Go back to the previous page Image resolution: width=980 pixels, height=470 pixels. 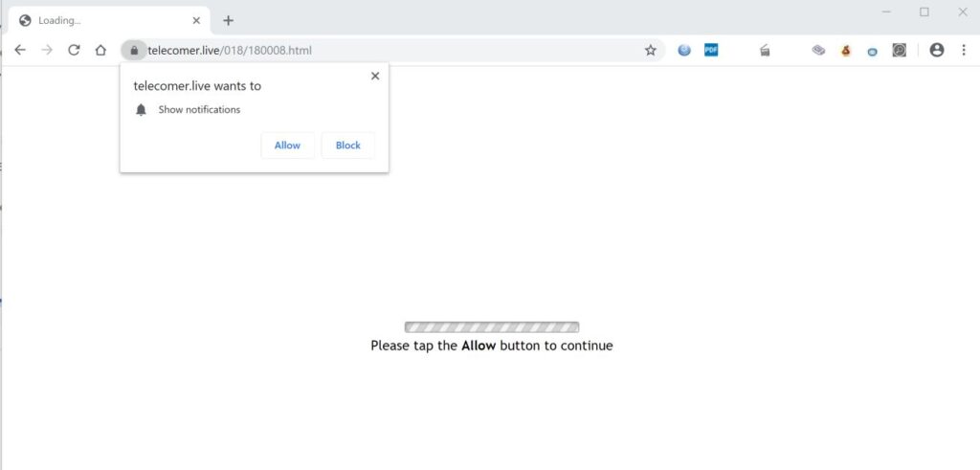point(20,50)
